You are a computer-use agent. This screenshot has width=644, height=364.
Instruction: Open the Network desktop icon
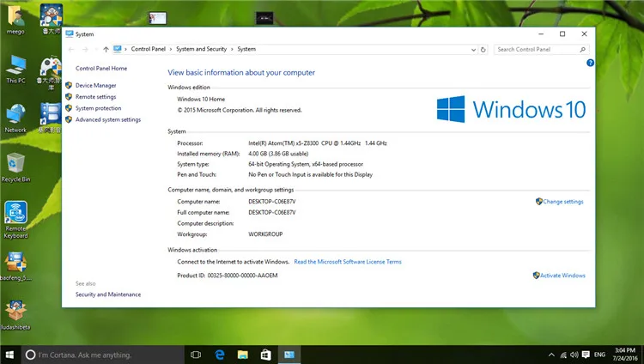pos(15,118)
